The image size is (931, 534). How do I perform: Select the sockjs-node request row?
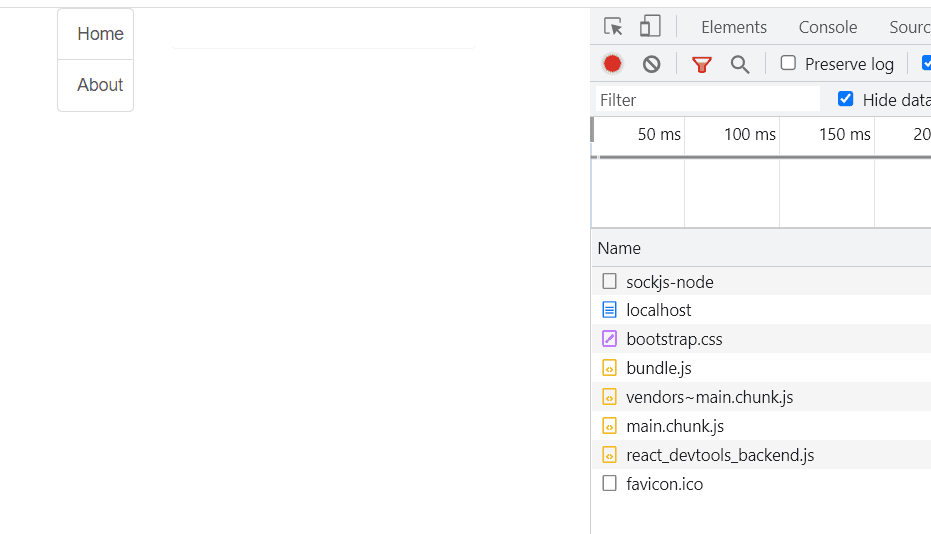[x=761, y=282]
